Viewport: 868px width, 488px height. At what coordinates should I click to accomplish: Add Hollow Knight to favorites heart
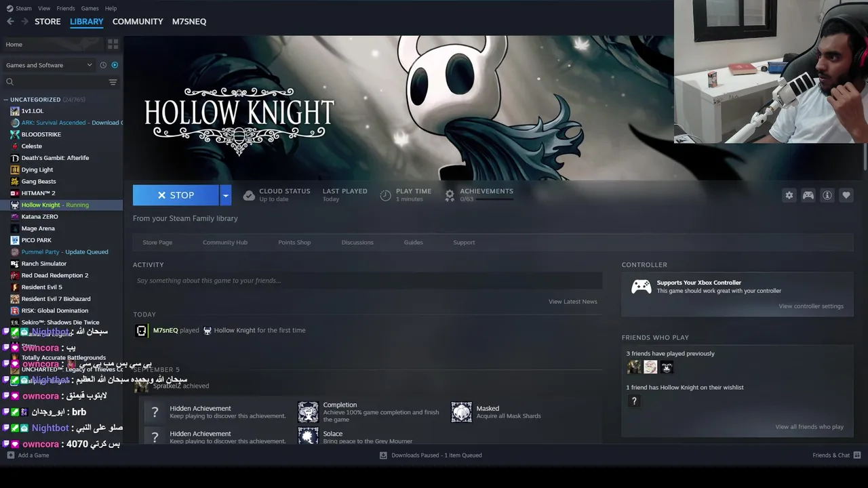(846, 195)
